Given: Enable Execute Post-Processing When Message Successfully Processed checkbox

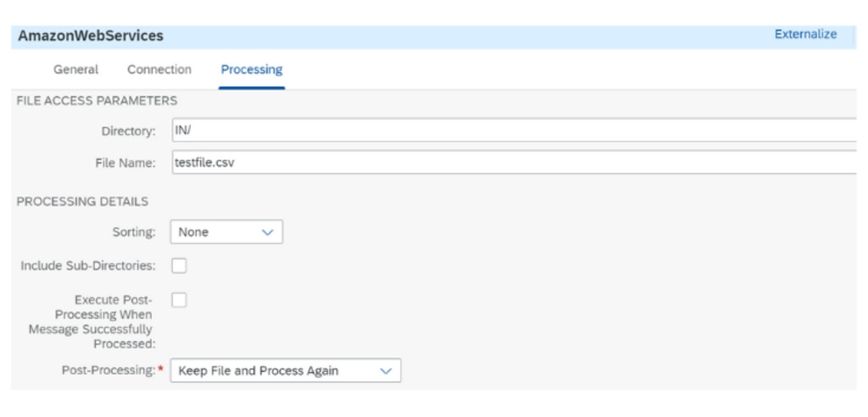Looking at the screenshot, I should point(179,300).
